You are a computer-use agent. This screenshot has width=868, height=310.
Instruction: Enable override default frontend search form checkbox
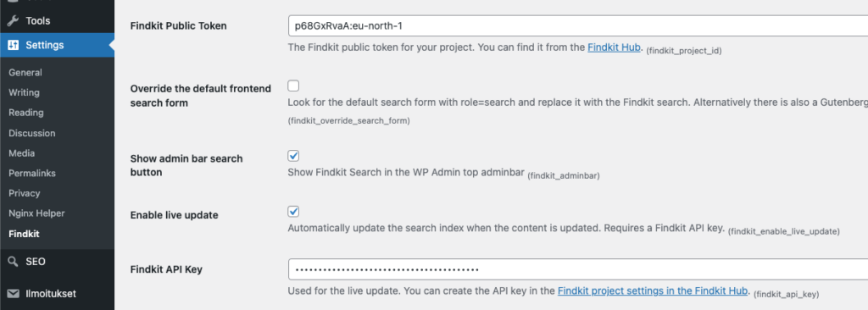(x=293, y=86)
